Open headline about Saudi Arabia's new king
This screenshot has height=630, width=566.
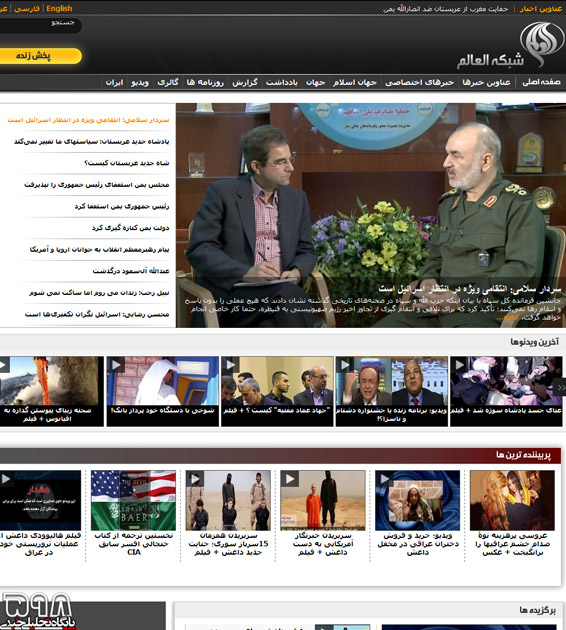(x=127, y=163)
